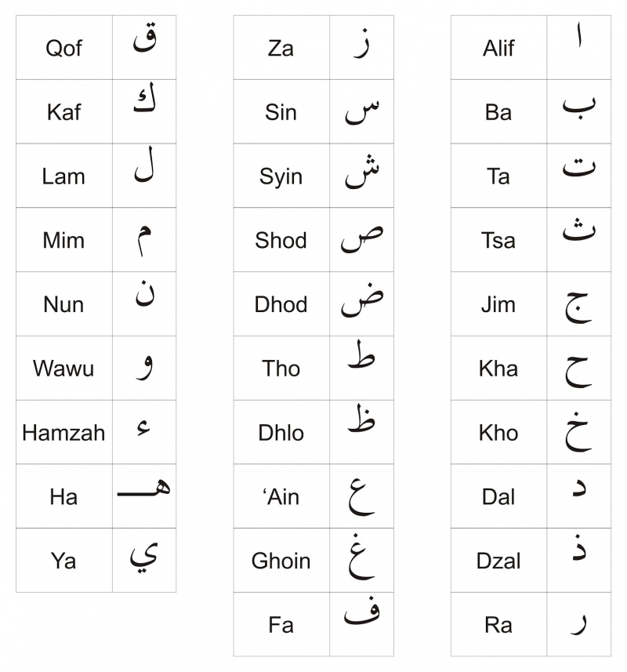Select the Arabic letter Tsa glyph
The height and width of the screenshot is (672, 627).
(578, 231)
